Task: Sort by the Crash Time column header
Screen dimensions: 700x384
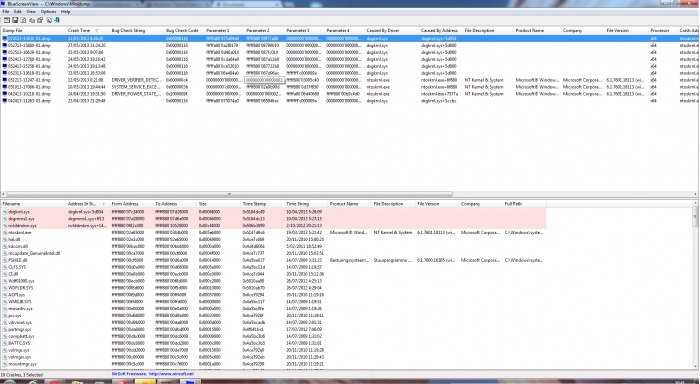Action: [88, 30]
